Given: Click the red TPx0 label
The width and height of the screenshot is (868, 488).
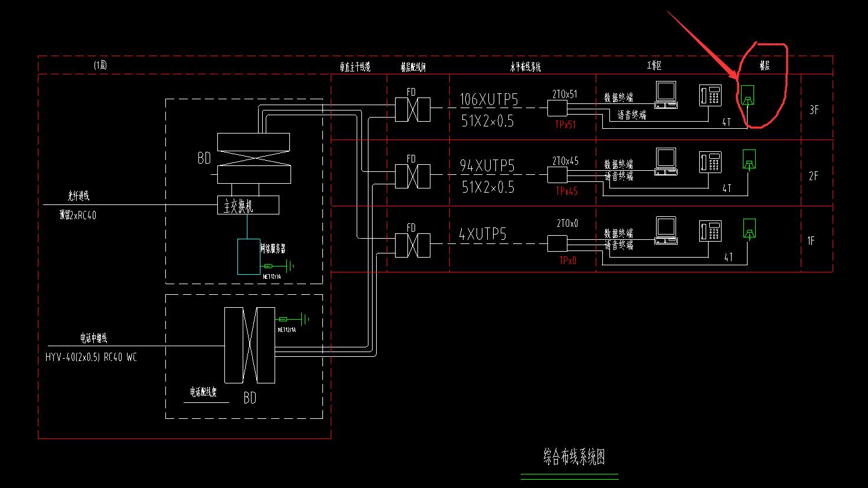Looking at the screenshot, I should tap(567, 260).
